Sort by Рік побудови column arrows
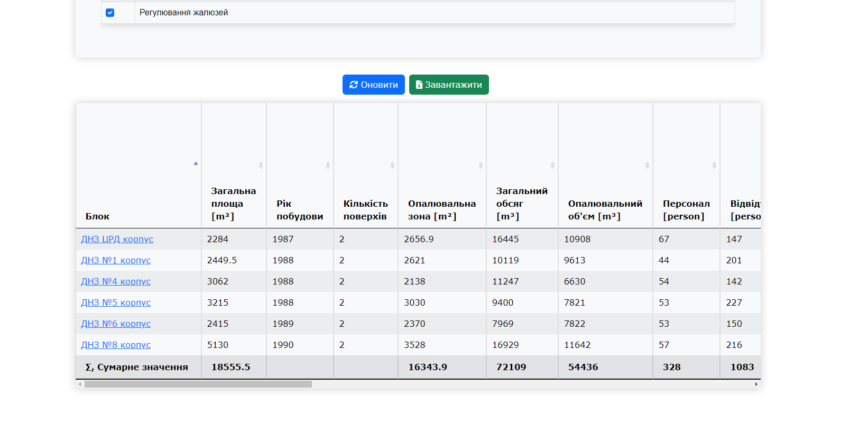The height and width of the screenshot is (441, 868). click(x=328, y=166)
